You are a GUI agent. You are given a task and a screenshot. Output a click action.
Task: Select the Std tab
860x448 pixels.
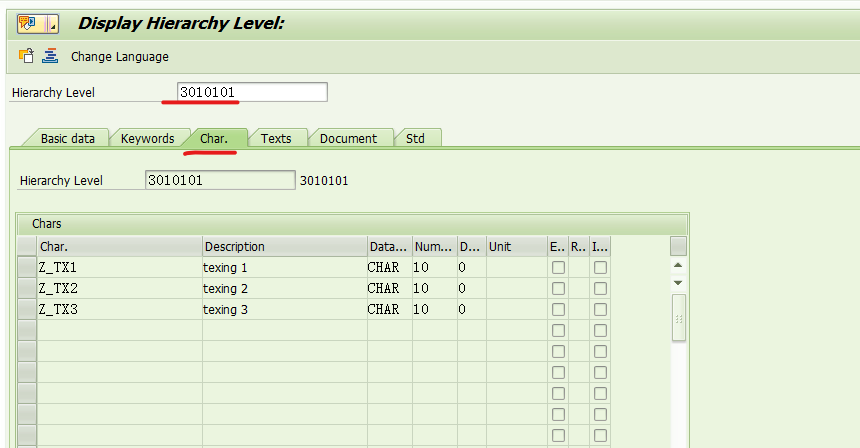415,138
